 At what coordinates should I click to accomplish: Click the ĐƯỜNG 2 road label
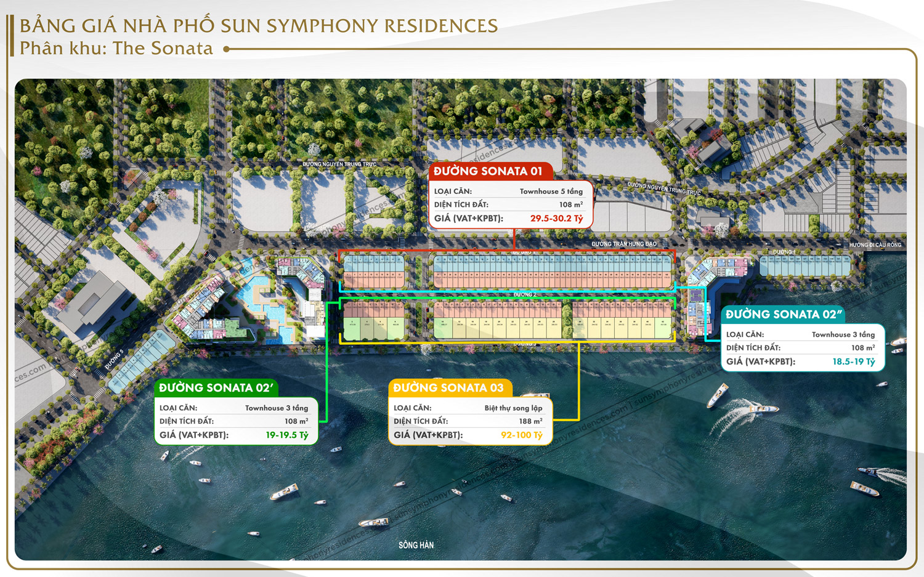point(525,295)
